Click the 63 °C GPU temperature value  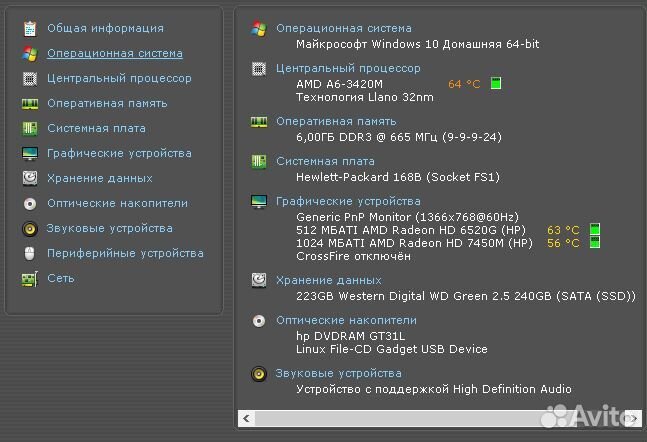[x=563, y=230]
